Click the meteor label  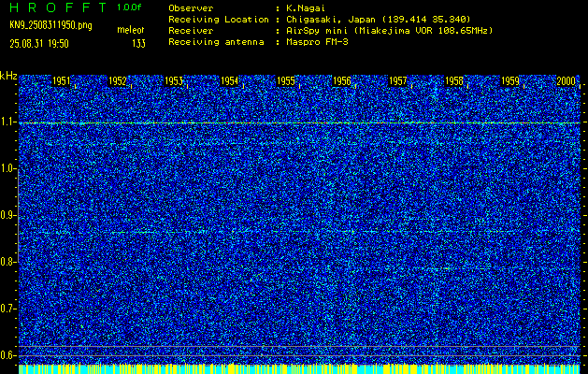131,30
